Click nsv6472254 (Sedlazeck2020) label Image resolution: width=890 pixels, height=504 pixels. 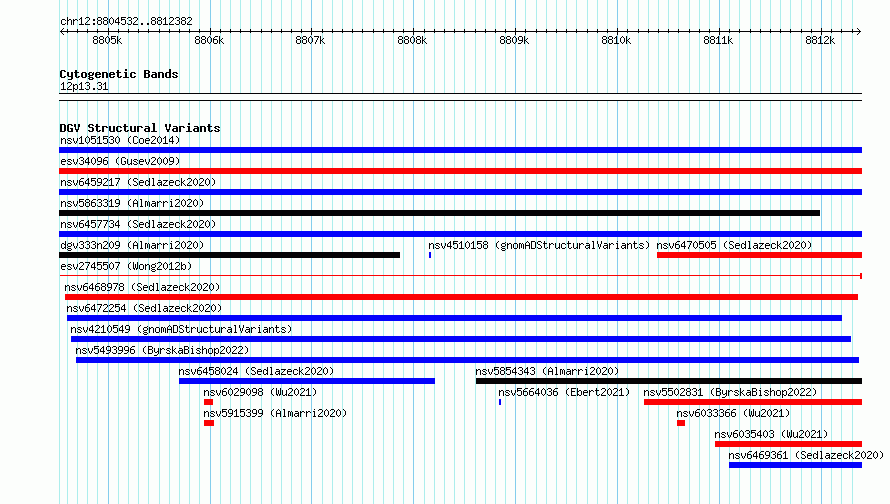pos(144,308)
